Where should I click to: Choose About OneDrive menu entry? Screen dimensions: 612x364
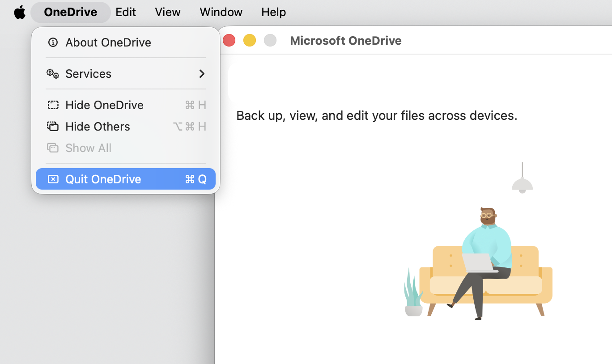(x=126, y=42)
